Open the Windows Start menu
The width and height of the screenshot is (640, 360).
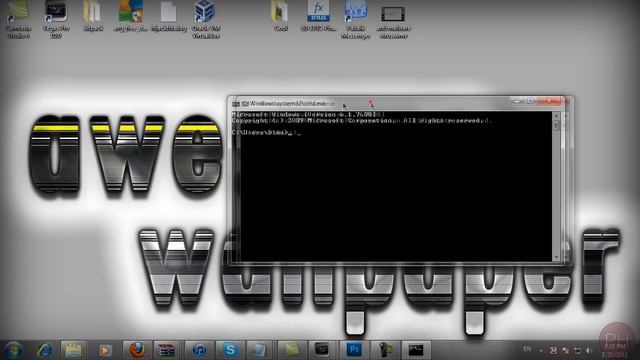click(x=13, y=350)
